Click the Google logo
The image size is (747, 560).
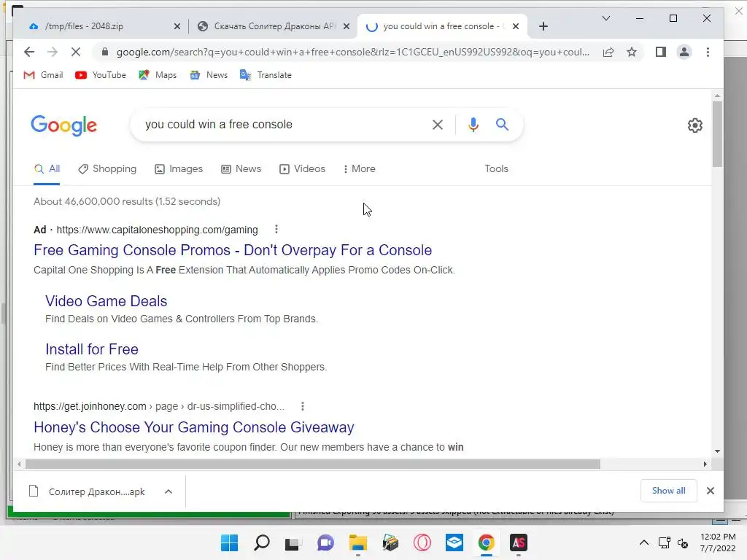coord(64,125)
